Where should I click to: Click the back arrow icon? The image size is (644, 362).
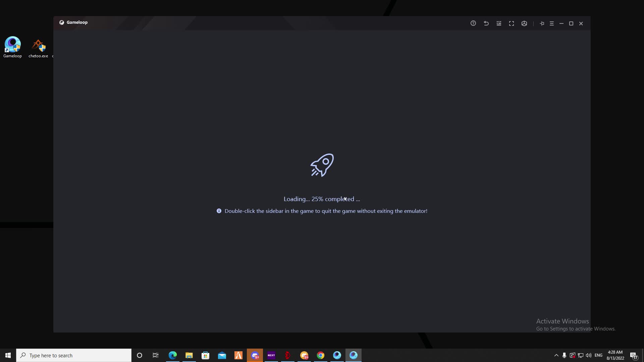click(x=486, y=23)
